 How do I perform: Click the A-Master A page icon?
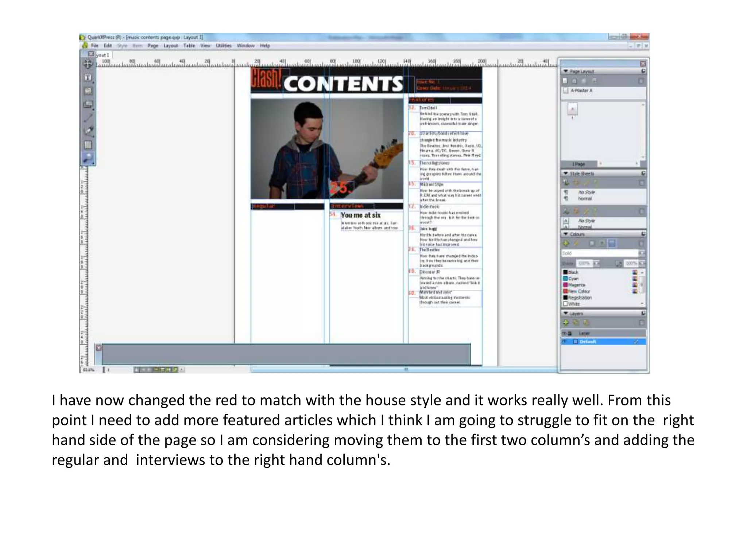pos(566,90)
